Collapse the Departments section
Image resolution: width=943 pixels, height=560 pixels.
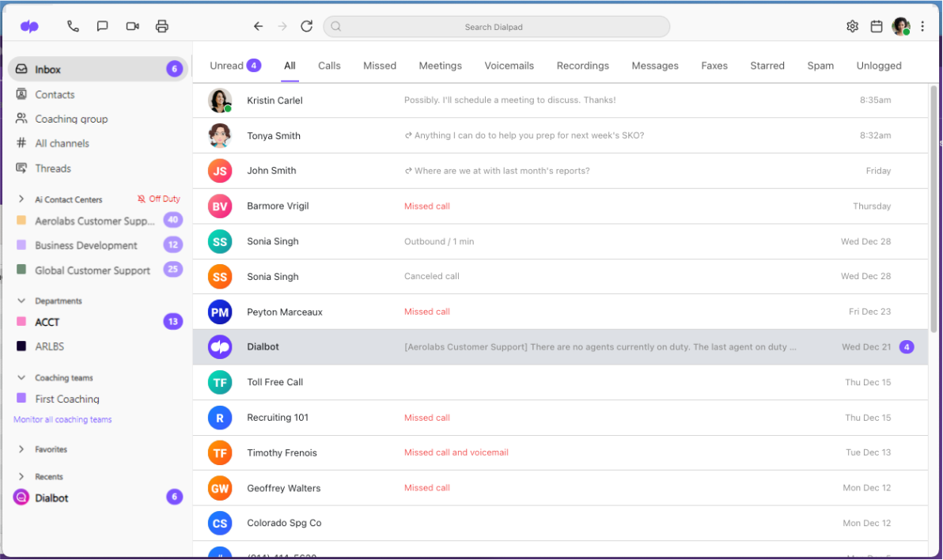coord(22,301)
